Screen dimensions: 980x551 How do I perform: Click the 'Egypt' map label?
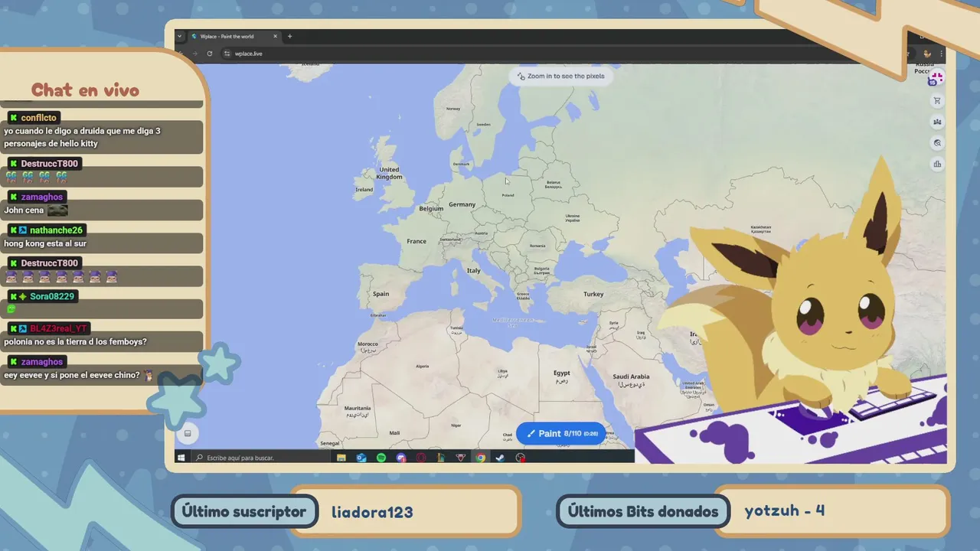(x=562, y=373)
